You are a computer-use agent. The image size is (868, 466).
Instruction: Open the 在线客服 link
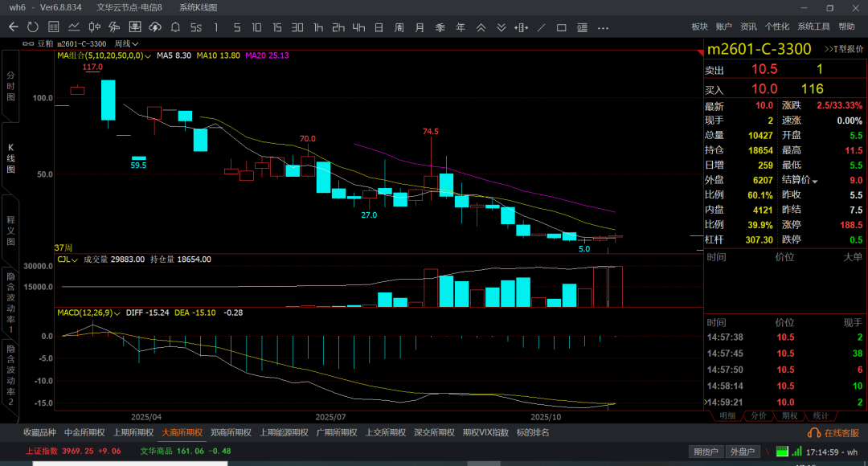(835, 433)
